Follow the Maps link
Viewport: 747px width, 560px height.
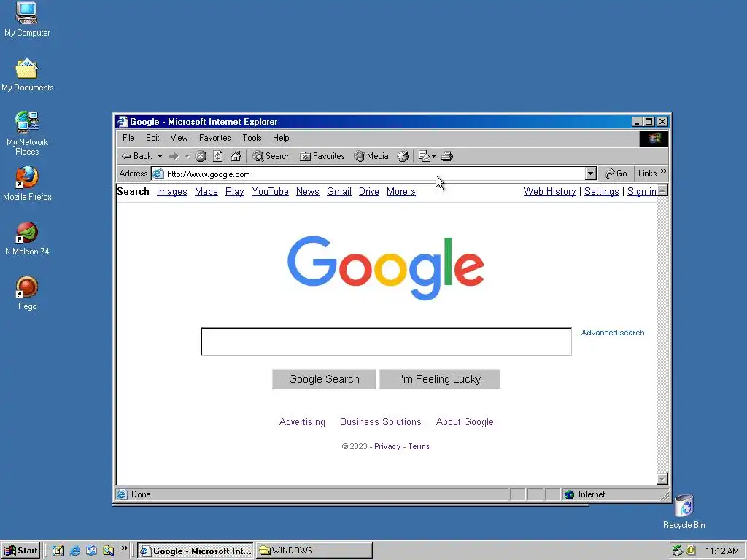(206, 192)
